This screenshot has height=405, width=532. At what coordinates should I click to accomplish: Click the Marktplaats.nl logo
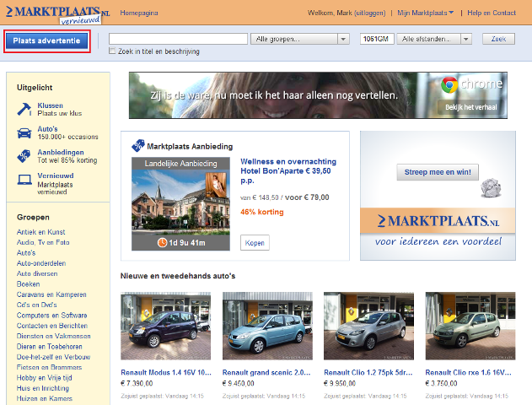pyautogui.click(x=57, y=13)
